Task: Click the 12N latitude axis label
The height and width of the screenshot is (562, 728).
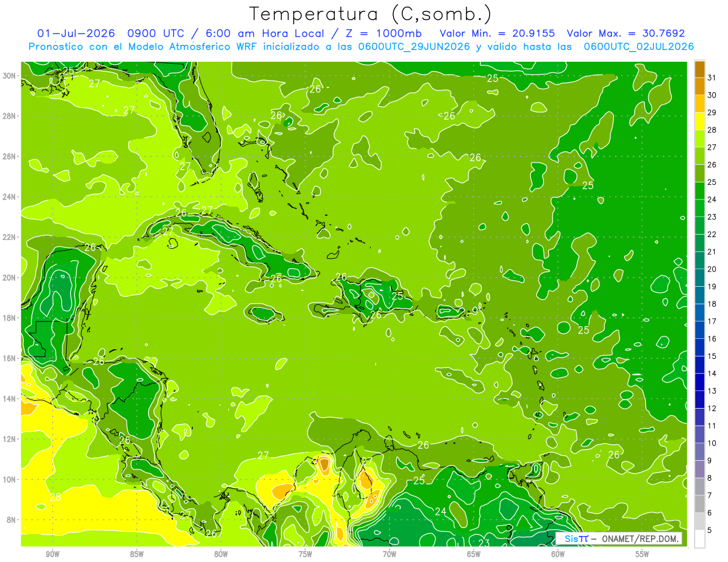Action: (x=10, y=439)
